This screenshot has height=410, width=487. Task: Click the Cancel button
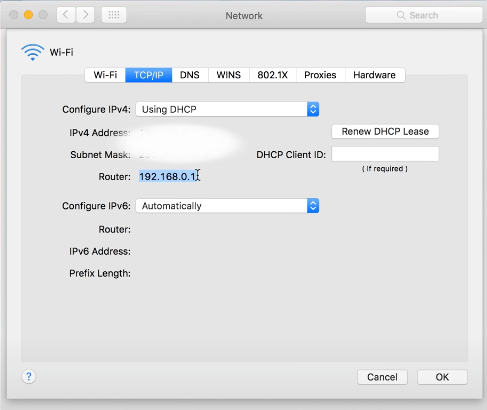[x=382, y=377]
